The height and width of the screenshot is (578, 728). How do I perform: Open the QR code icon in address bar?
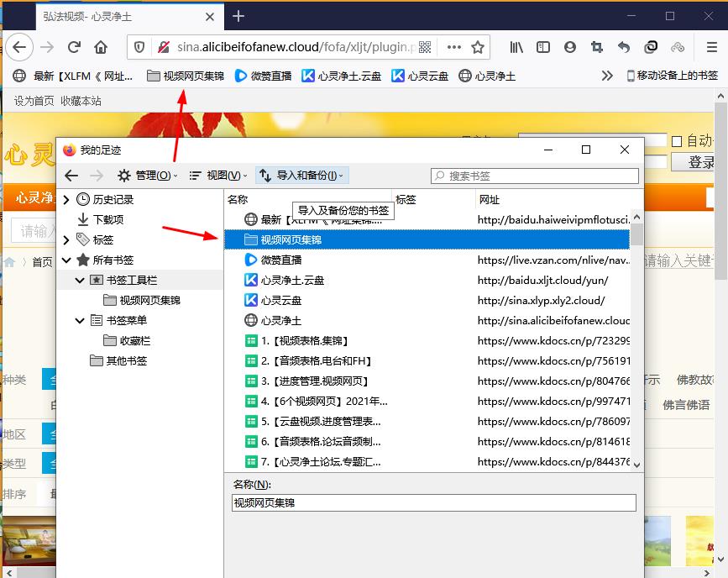(x=425, y=47)
